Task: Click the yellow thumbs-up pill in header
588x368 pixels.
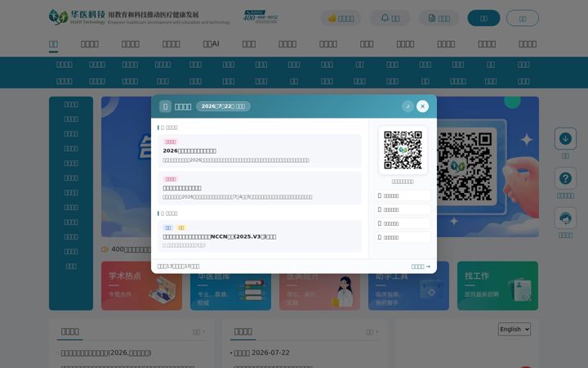Action: tap(341, 18)
